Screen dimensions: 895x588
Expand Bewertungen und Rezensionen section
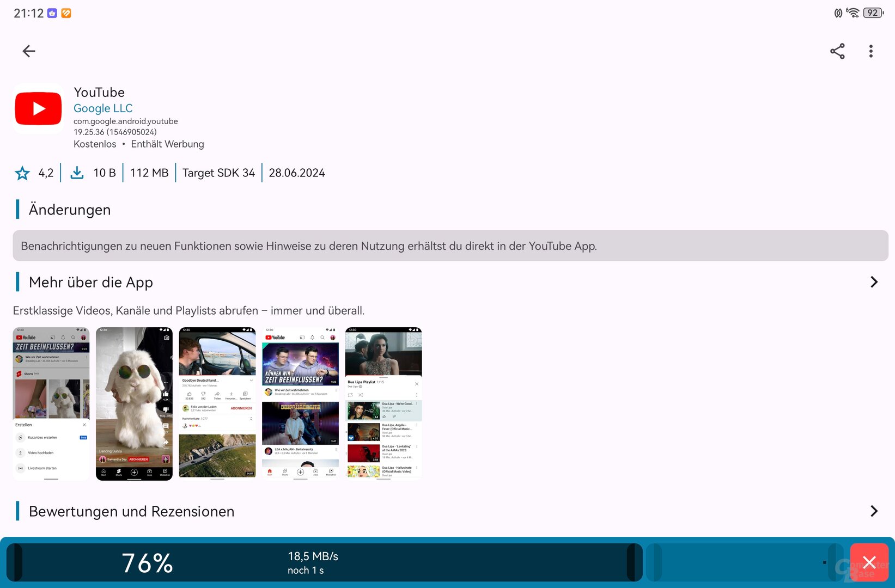pos(874,511)
